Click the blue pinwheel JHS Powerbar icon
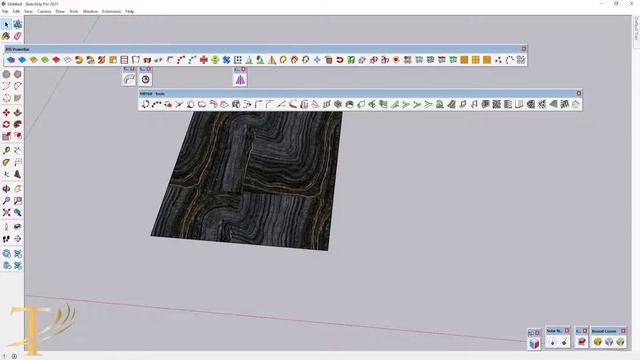The height and width of the screenshot is (360, 640). (x=227, y=60)
